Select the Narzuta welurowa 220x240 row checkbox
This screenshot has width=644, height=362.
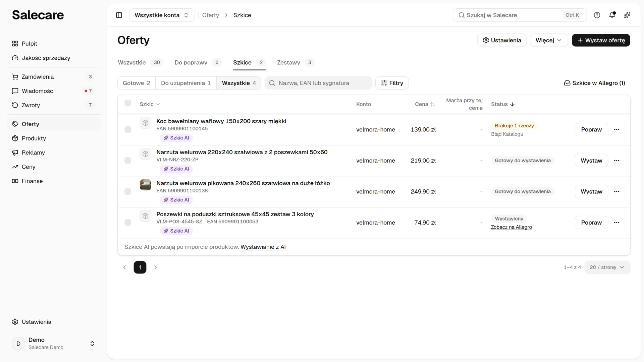pos(128,161)
